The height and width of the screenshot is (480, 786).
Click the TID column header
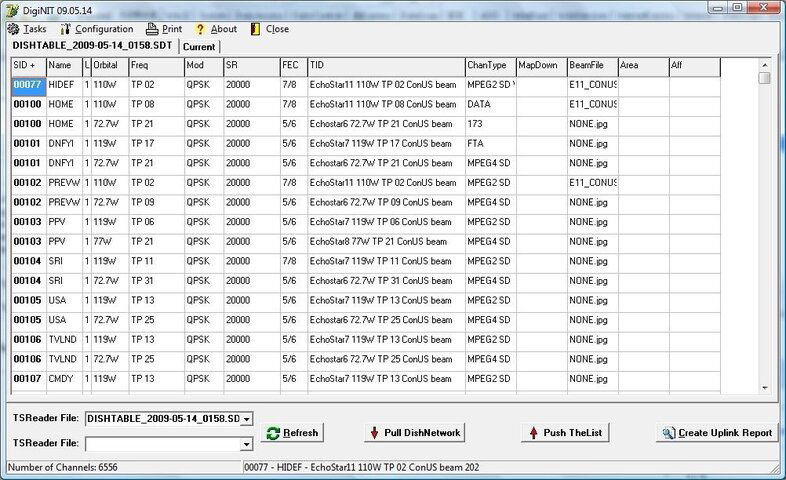point(386,66)
